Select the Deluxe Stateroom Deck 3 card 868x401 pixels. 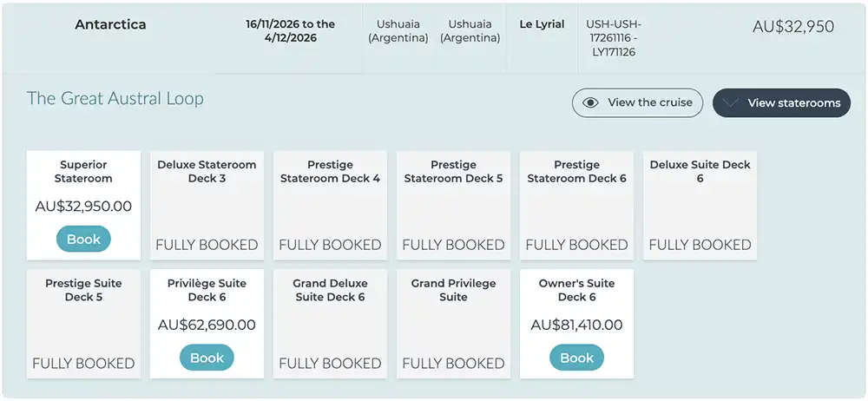pos(207,205)
